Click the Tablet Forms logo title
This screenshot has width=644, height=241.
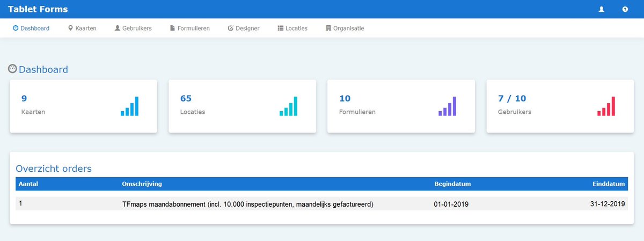tap(38, 9)
